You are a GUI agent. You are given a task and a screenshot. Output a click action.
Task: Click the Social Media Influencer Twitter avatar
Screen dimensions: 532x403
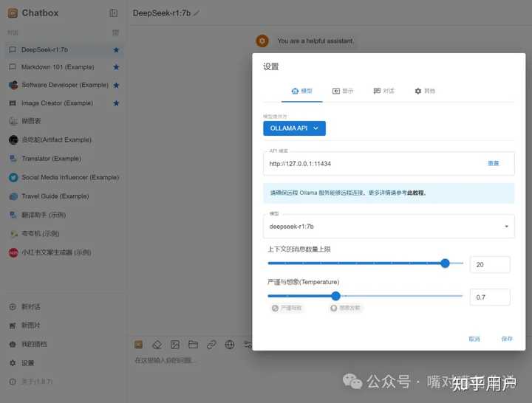point(13,177)
